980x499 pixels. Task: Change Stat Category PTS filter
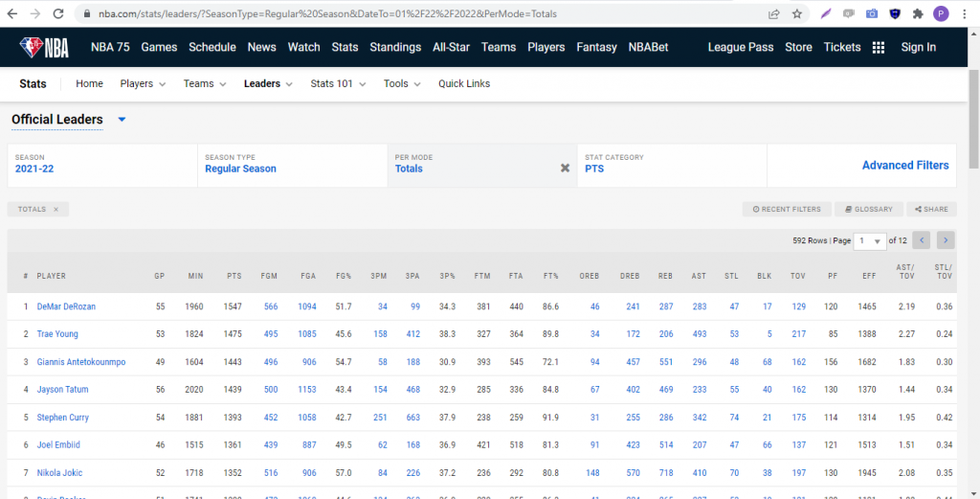coord(672,166)
